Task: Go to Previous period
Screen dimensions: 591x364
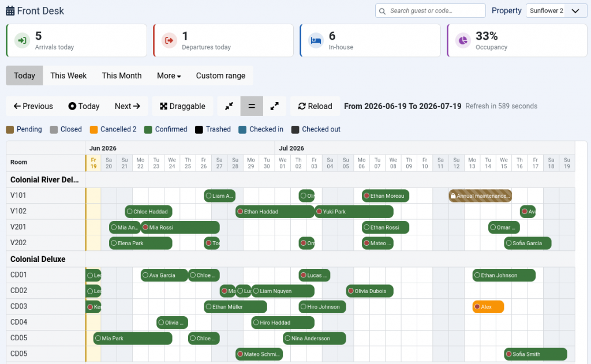Action: pyautogui.click(x=33, y=106)
